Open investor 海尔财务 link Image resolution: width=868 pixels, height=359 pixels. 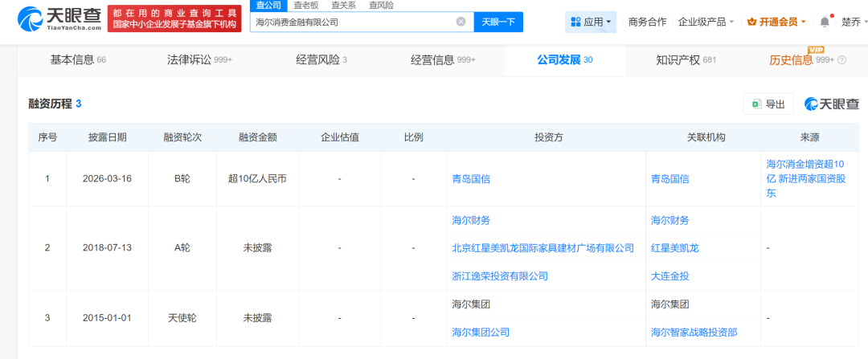(471, 220)
